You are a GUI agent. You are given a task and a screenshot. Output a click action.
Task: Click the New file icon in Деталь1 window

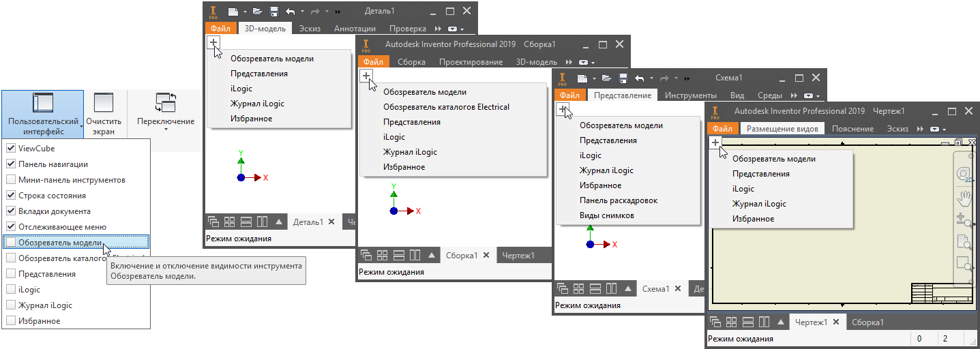(233, 12)
